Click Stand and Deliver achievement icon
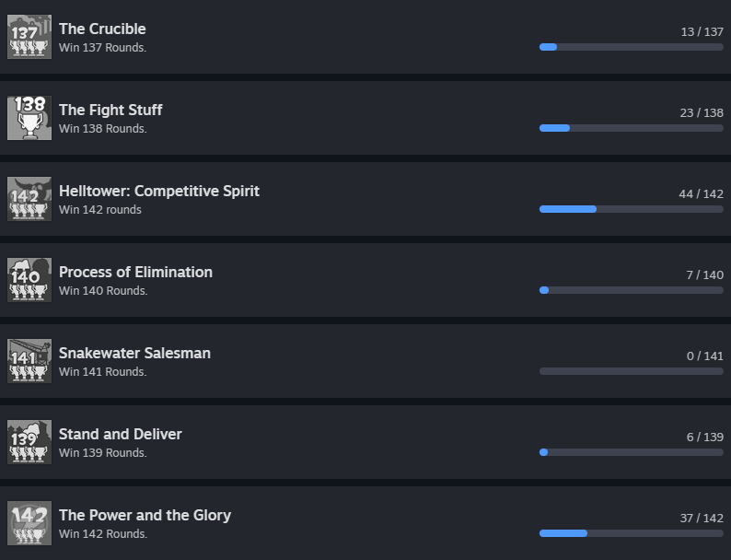 (x=29, y=442)
